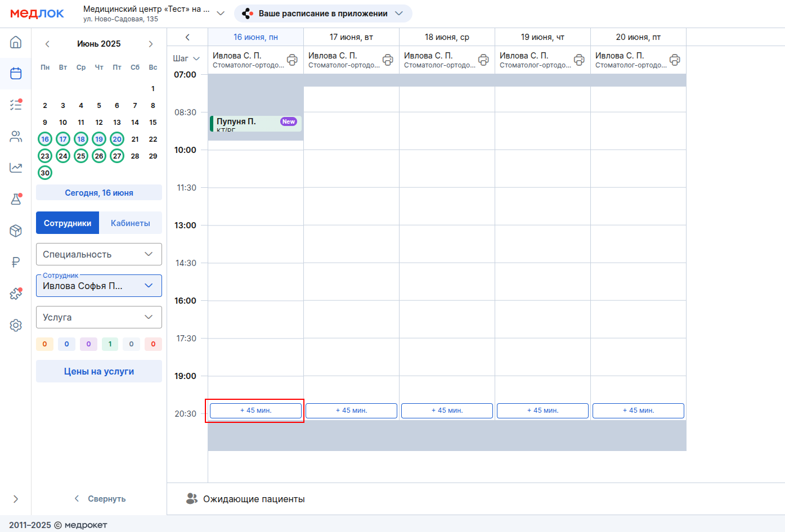785x532 pixels.
Task: Open the Шаг time step dropdown
Action: pyautogui.click(x=186, y=58)
